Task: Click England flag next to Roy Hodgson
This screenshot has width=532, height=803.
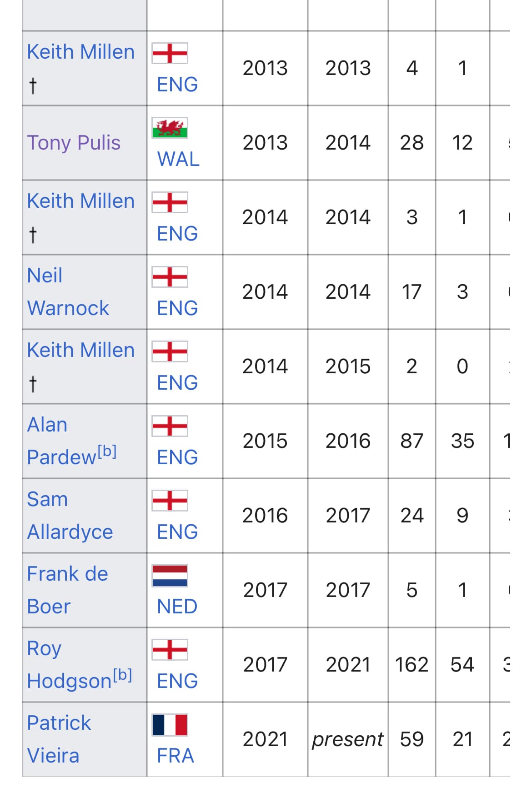Action: (x=170, y=650)
